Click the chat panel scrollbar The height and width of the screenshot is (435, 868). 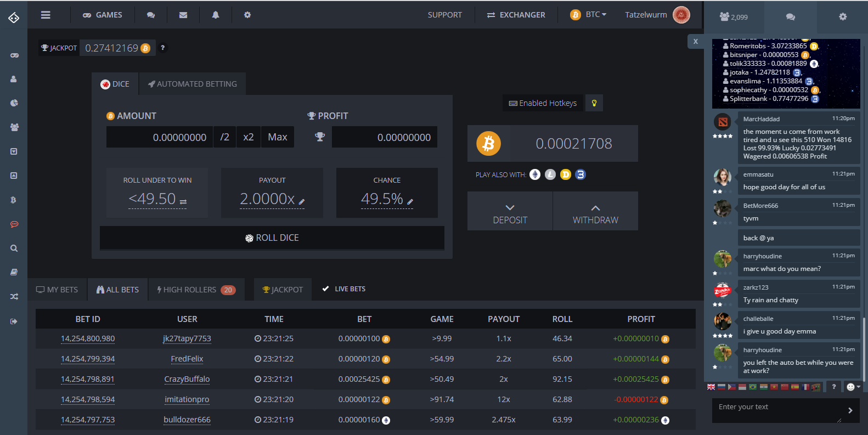pyautogui.click(x=864, y=346)
